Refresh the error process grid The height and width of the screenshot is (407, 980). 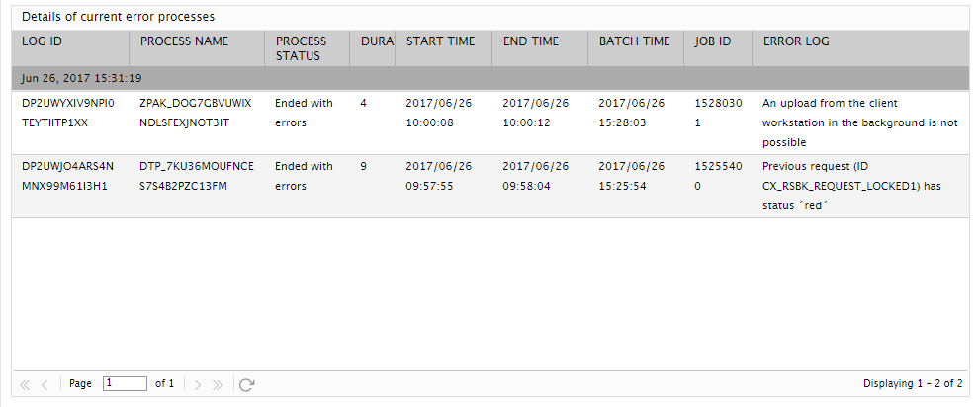click(247, 384)
